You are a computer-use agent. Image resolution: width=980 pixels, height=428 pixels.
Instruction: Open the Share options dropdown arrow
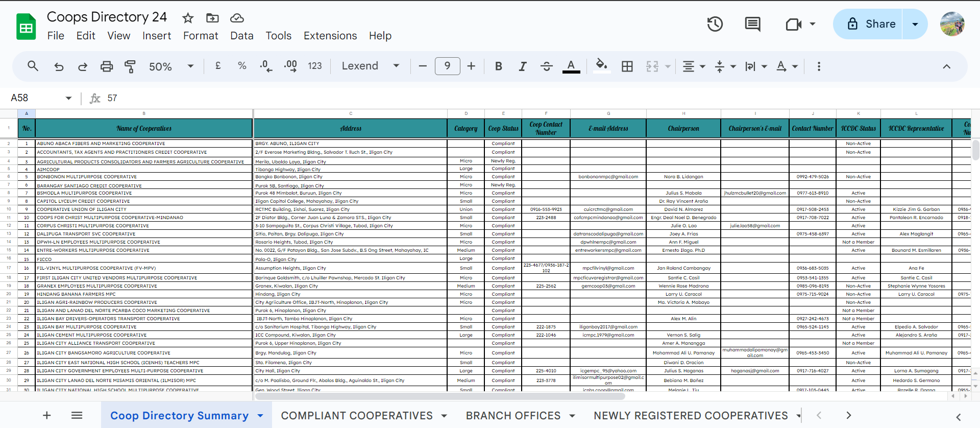[915, 24]
